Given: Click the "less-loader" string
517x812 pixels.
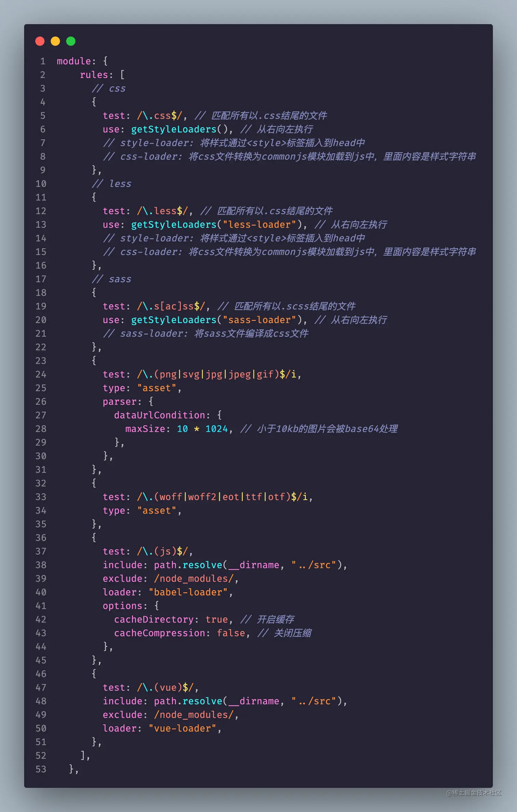Looking at the screenshot, I should coord(260,225).
